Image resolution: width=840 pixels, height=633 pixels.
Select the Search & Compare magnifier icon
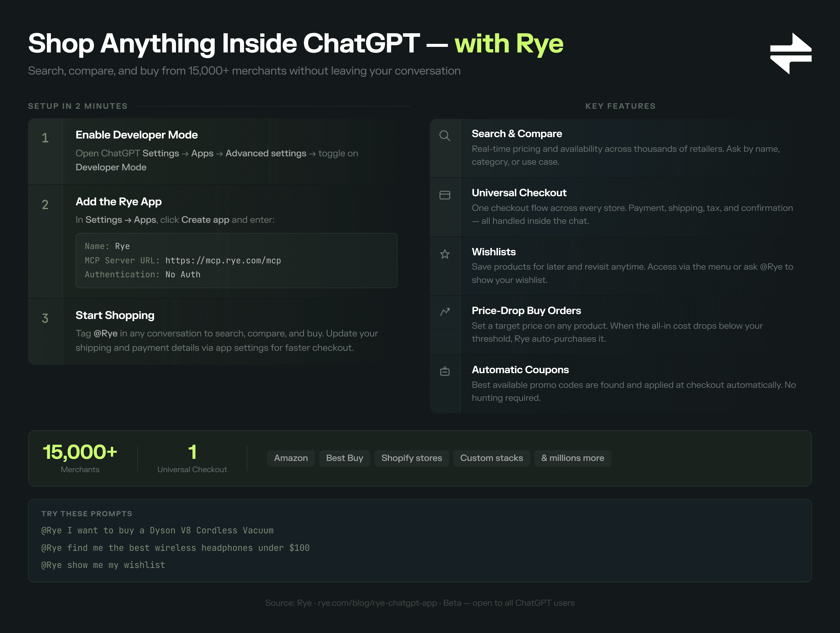(x=444, y=135)
